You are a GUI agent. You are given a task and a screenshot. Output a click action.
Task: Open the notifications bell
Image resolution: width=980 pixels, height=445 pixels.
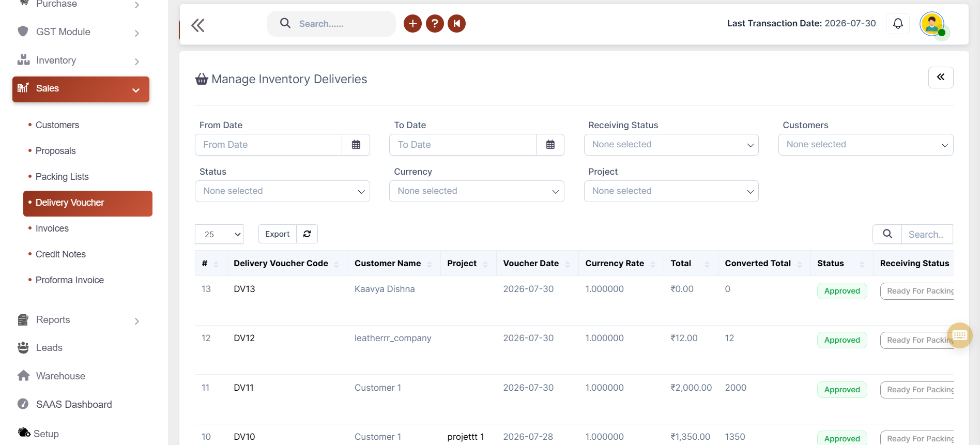[898, 23]
